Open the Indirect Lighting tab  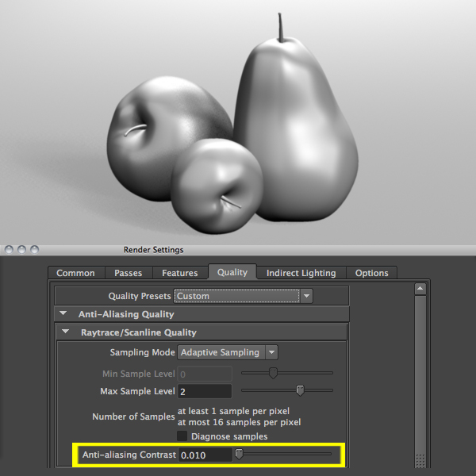(x=301, y=273)
